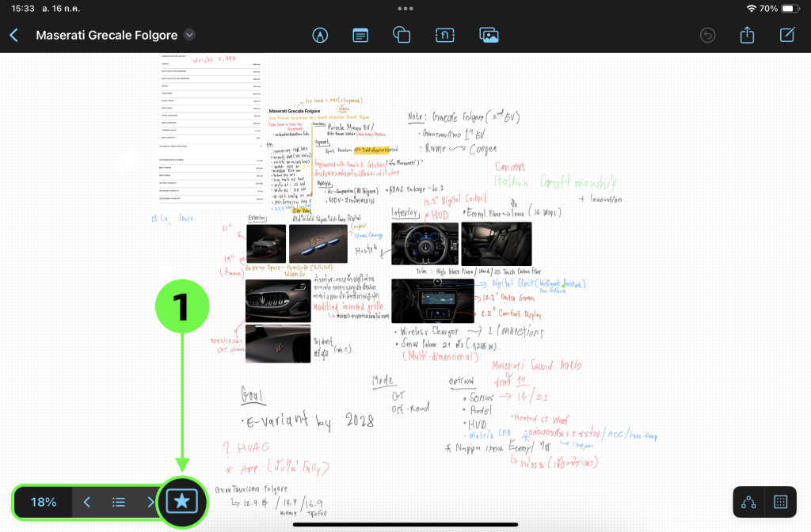811x532 pixels.
Task: Advance to the next scene
Action: click(x=150, y=502)
